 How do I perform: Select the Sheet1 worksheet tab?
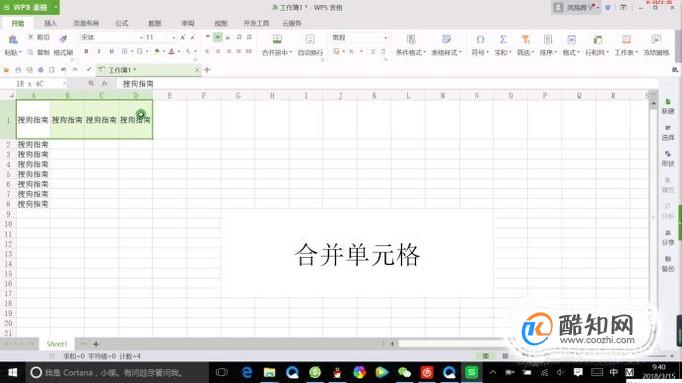[x=57, y=344]
